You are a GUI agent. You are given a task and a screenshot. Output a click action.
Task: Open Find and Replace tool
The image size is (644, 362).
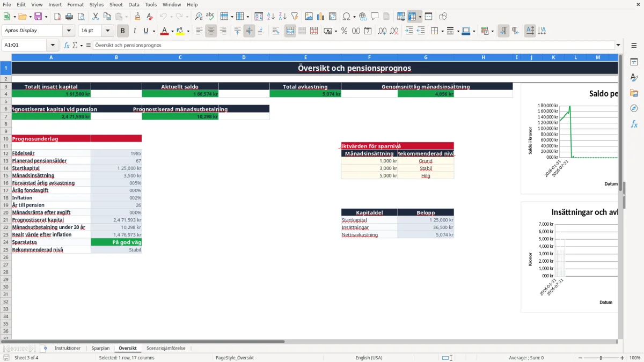[199, 17]
